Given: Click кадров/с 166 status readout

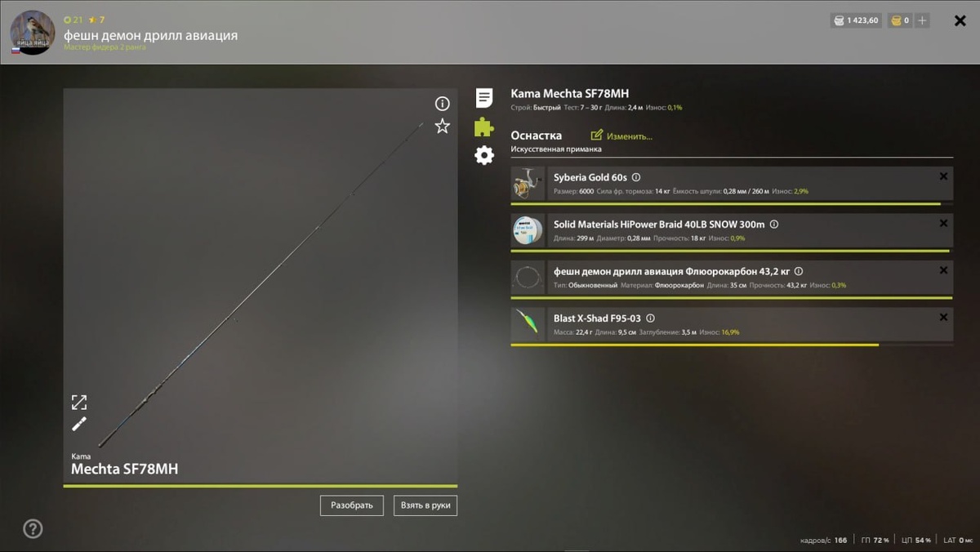Looking at the screenshot, I should pos(823,541).
